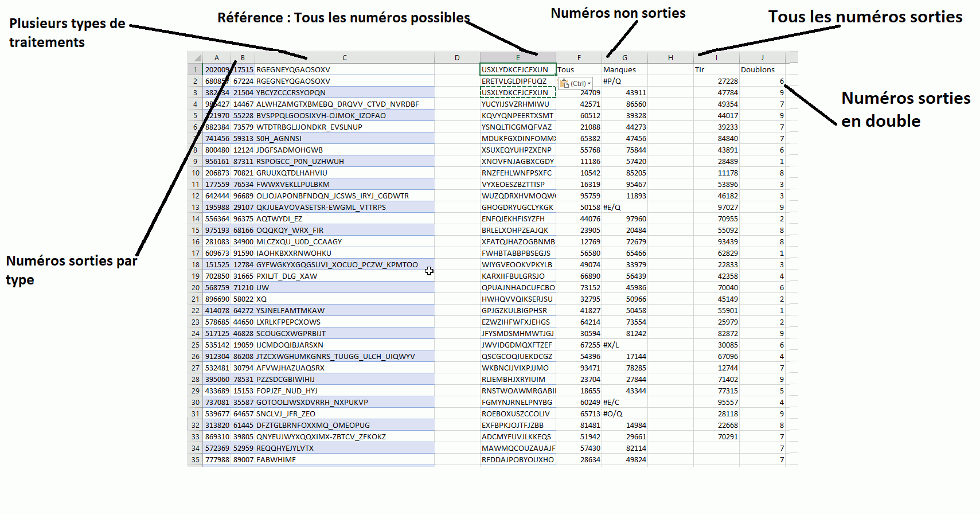Click cell containing UW
The image size is (980, 515).
tap(345, 287)
